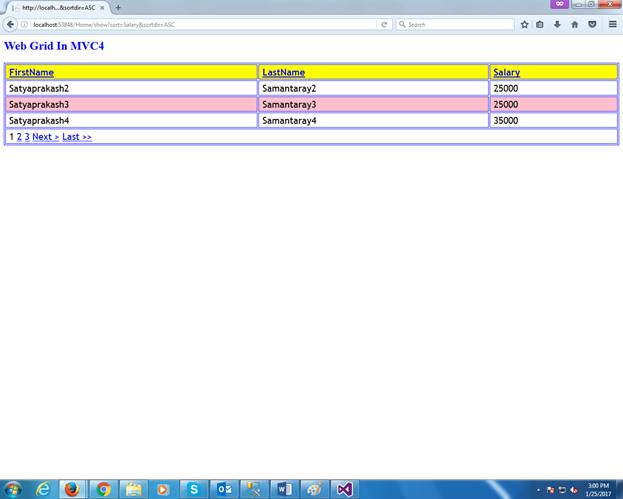This screenshot has width=623, height=499.
Task: Click the address bar URL field
Action: coord(203,25)
